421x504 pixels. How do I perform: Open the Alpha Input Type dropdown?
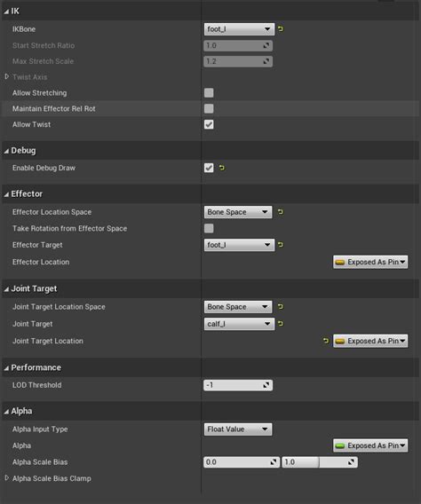tap(238, 429)
